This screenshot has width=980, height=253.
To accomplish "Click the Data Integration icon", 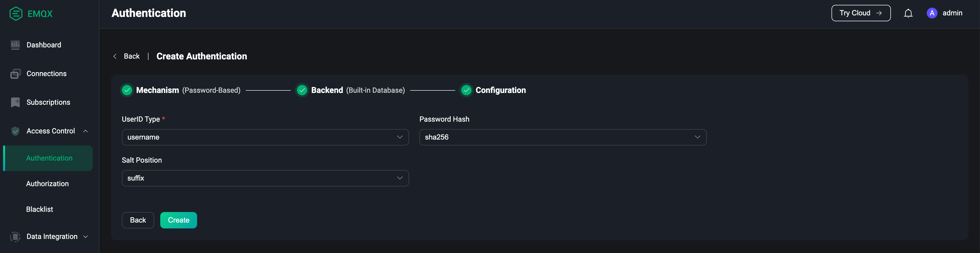I will 15,237.
